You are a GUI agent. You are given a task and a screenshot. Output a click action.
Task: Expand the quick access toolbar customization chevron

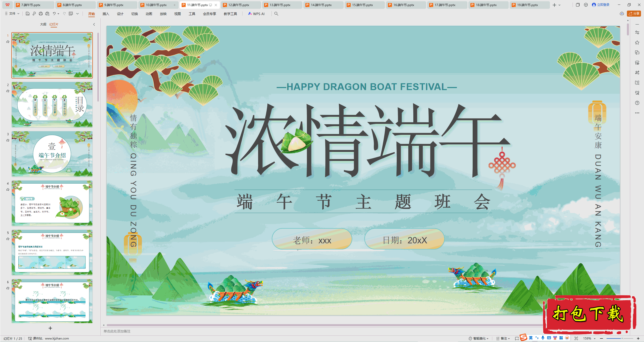[77, 14]
